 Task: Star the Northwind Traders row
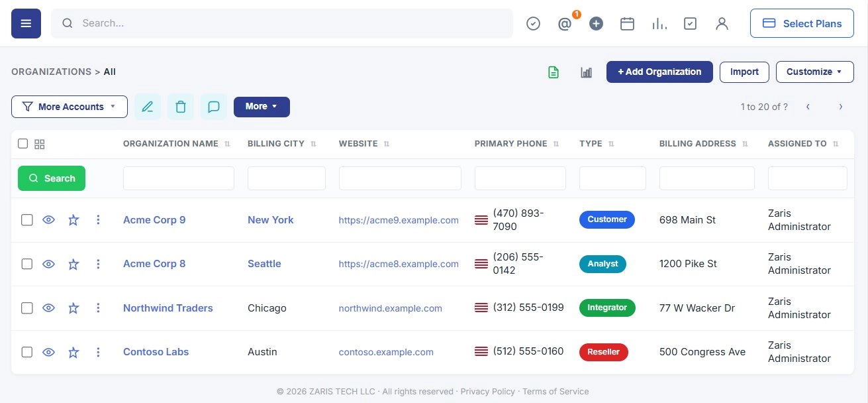click(73, 308)
